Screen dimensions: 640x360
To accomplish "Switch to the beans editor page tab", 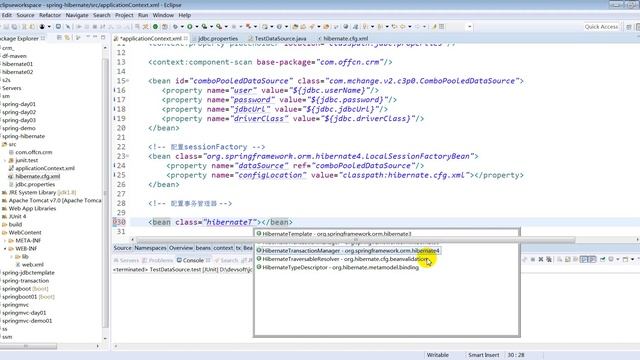I will tap(203, 248).
